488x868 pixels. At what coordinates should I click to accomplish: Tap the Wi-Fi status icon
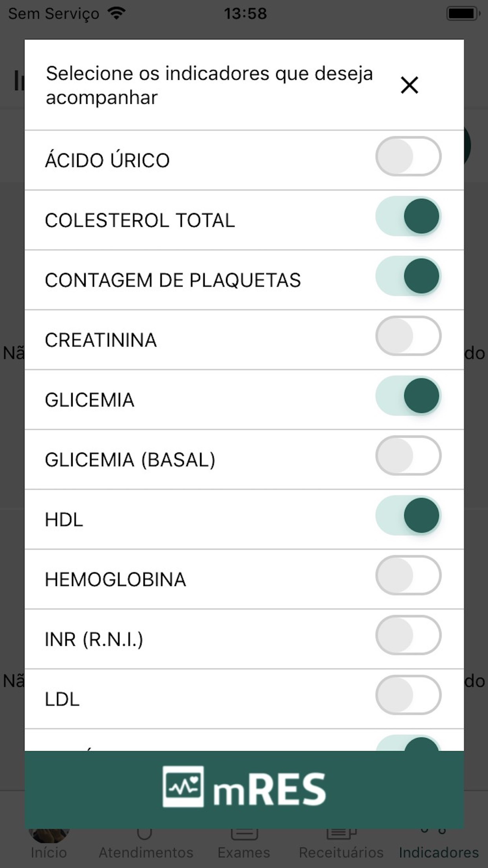(116, 13)
